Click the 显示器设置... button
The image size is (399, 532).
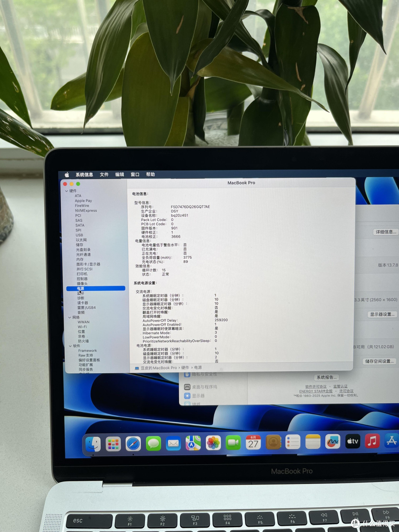[382, 314]
